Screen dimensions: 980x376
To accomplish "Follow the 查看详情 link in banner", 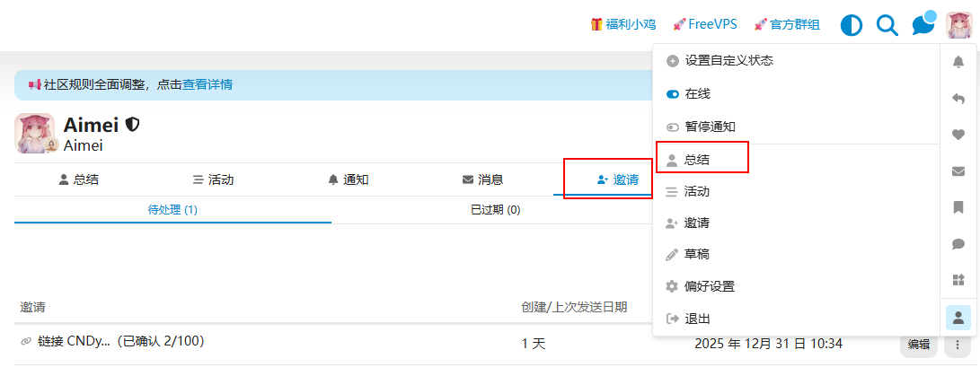I will pyautogui.click(x=207, y=84).
